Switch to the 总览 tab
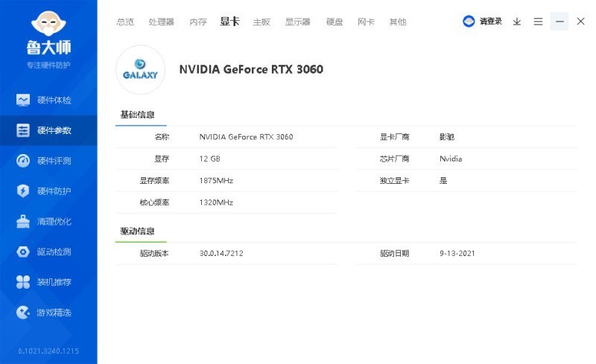 tap(125, 22)
